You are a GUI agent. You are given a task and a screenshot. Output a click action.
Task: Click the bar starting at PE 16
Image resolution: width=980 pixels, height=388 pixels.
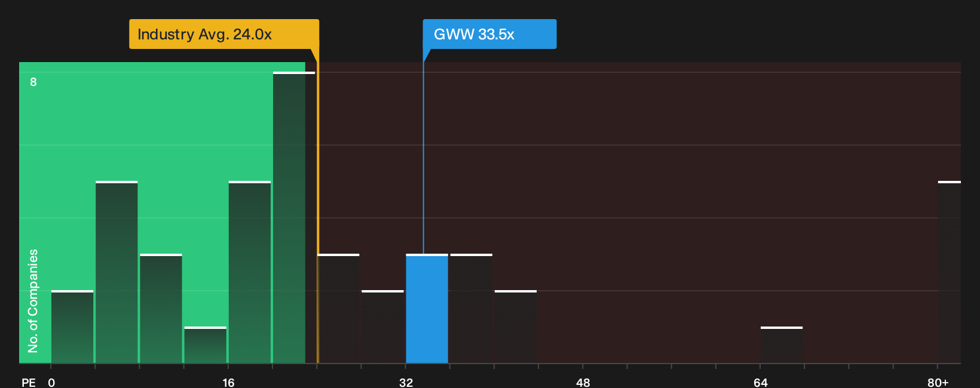click(250, 272)
